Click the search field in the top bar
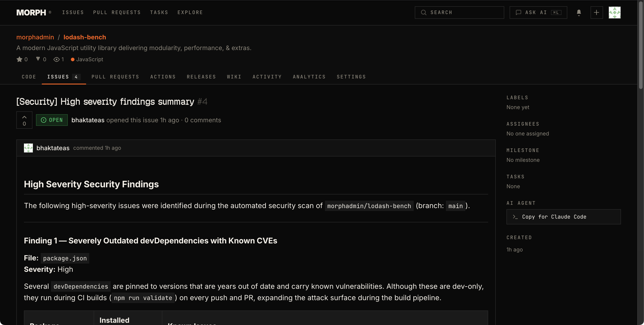The image size is (644, 325). coord(460,13)
